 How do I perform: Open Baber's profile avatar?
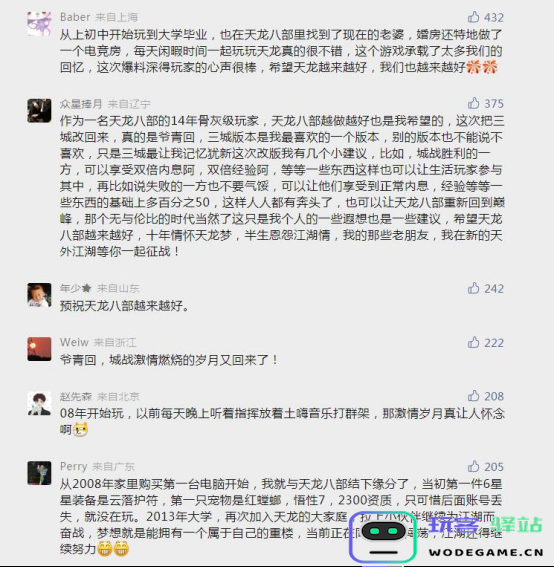pyautogui.click(x=39, y=24)
